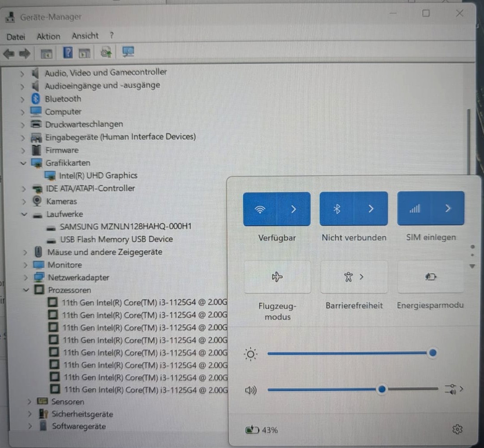The width and height of the screenshot is (484, 448).
Task: Enable Flugzeugmodus airplane mode tile
Action: pyautogui.click(x=277, y=277)
